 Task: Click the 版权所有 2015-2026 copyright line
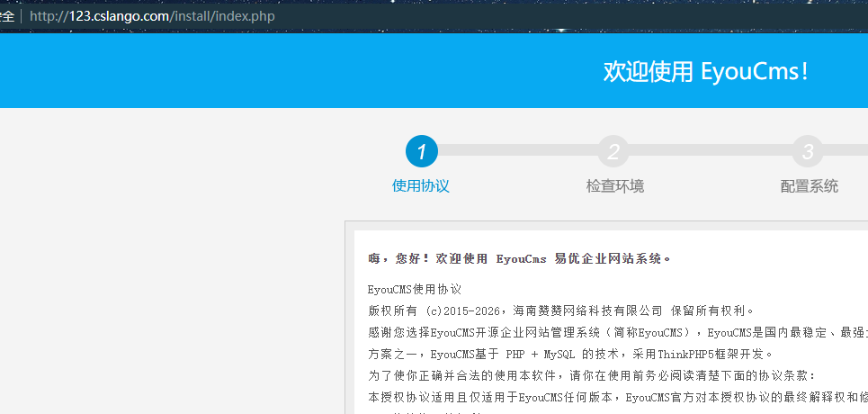[x=549, y=310]
